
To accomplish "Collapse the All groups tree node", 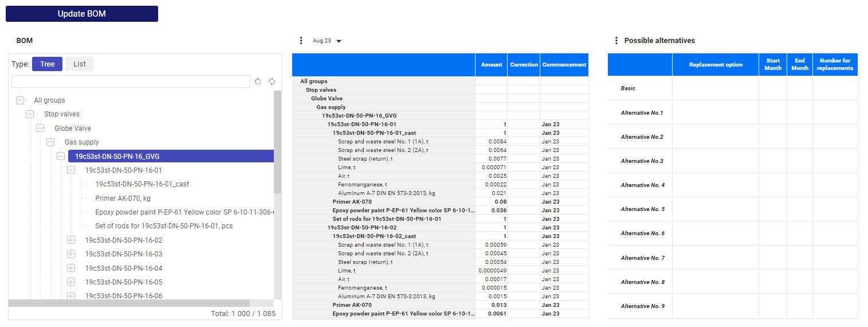I will click(x=20, y=100).
